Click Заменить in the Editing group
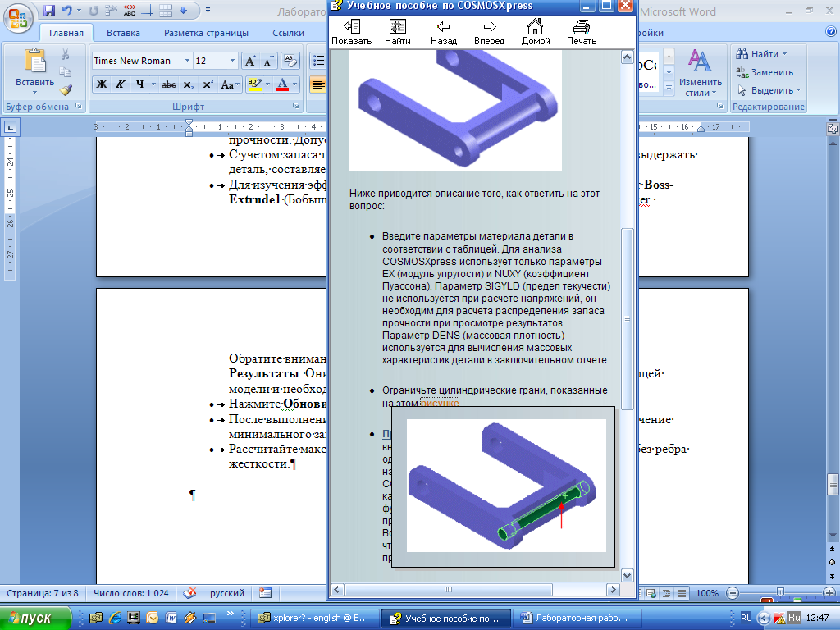 pos(765,72)
